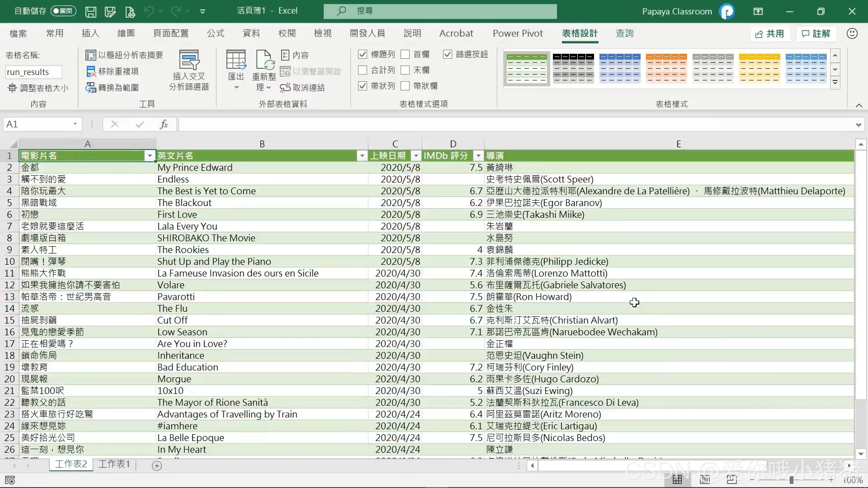
Task: Click Summarize with PivotTable (以樞紐分析表摘要)
Action: tap(124, 55)
